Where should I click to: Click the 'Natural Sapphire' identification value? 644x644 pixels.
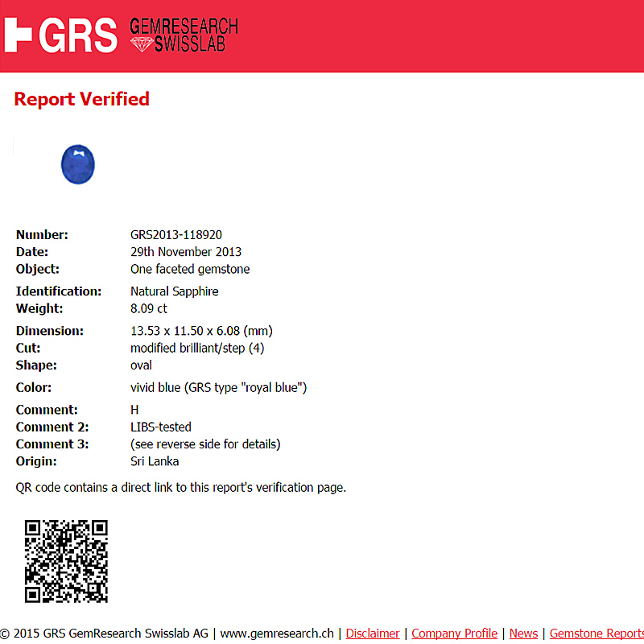175,291
